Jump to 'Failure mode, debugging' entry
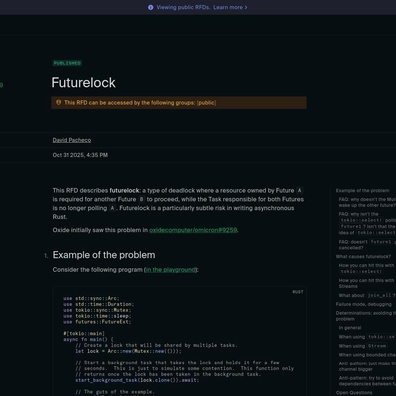 tap(364, 304)
